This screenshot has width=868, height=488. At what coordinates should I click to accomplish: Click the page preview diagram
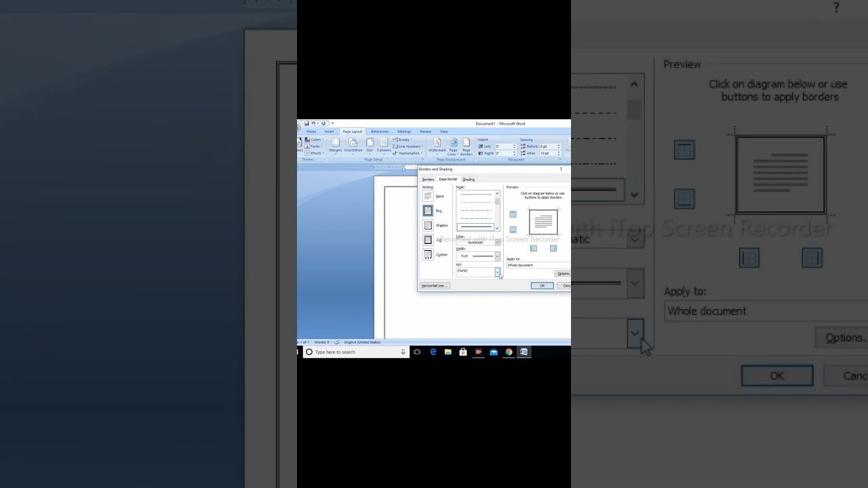pos(543,222)
